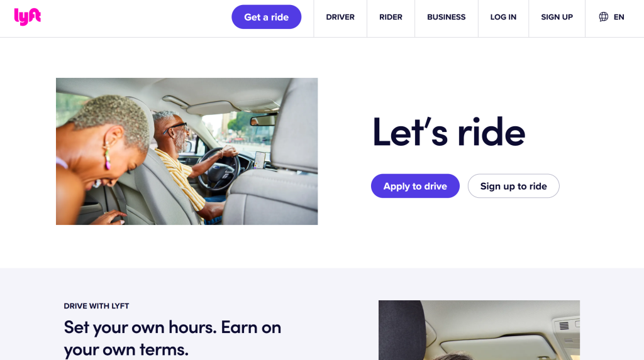Select SIGN UP in the header
Image resolution: width=644 pixels, height=360 pixels.
pos(557,17)
